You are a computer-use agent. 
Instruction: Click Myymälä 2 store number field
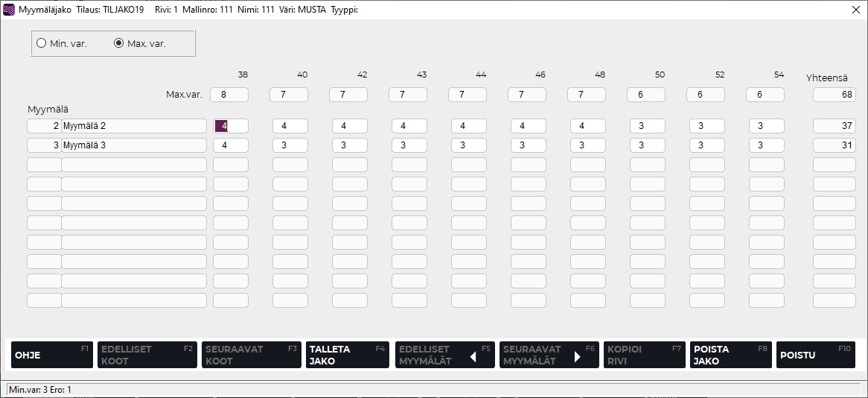click(x=45, y=126)
